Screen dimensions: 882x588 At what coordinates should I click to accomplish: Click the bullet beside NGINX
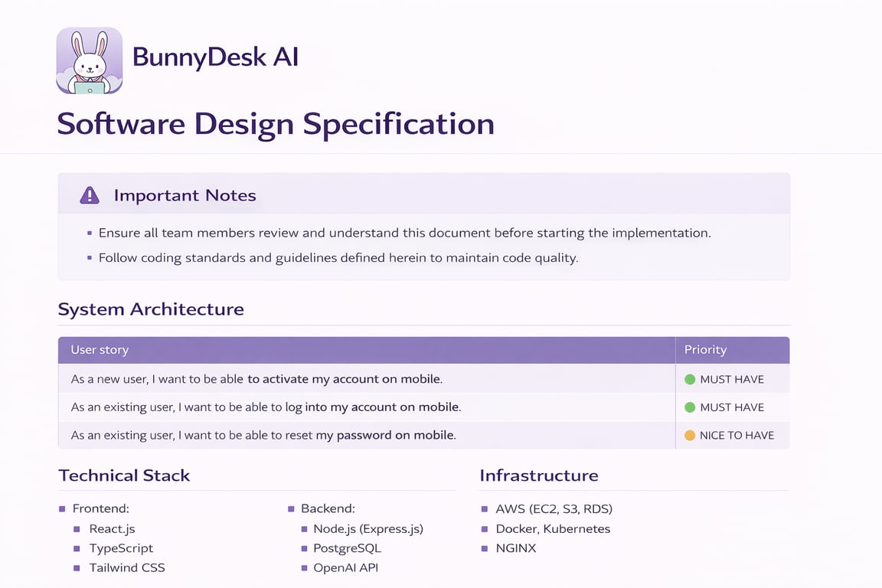point(485,548)
